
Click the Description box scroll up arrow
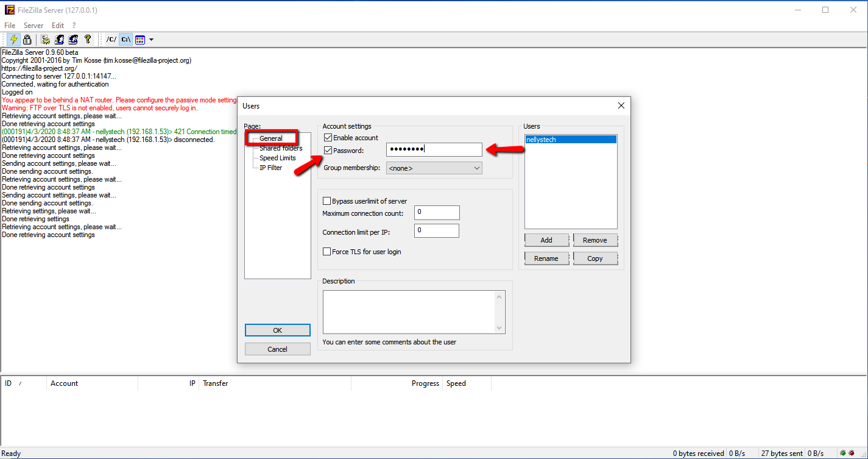pos(500,297)
